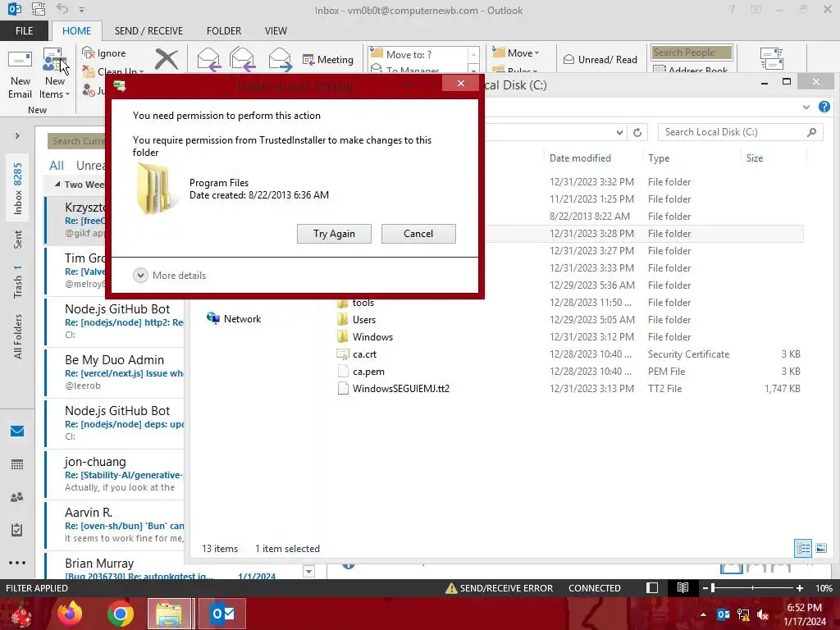Screen dimensions: 840x630
Task: Open the Explorer address bar history dropdown
Action: point(619,132)
